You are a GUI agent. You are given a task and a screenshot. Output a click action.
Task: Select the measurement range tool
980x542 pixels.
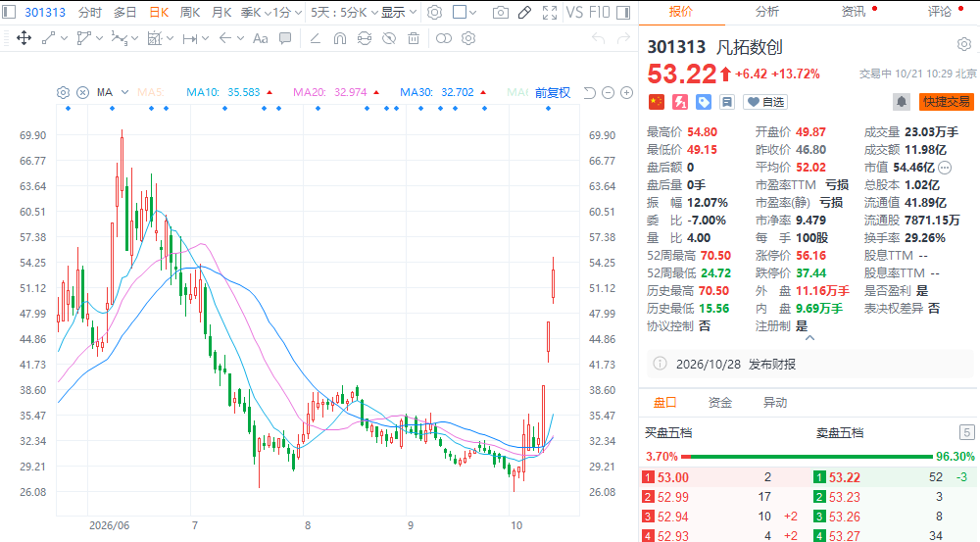coord(190,39)
